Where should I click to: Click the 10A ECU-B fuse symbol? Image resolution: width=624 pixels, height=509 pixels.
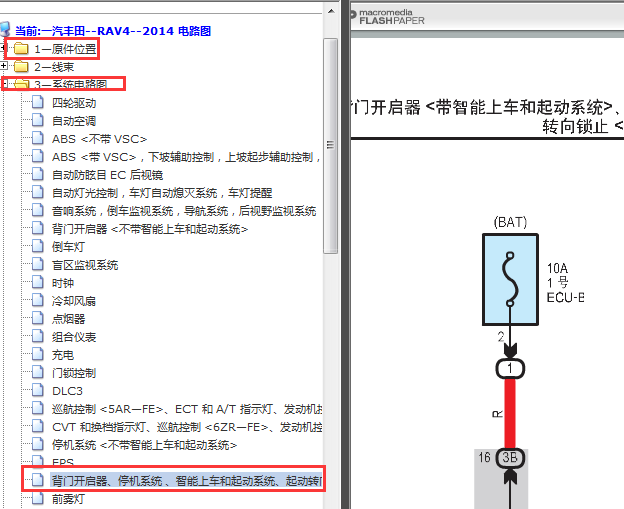tap(510, 279)
